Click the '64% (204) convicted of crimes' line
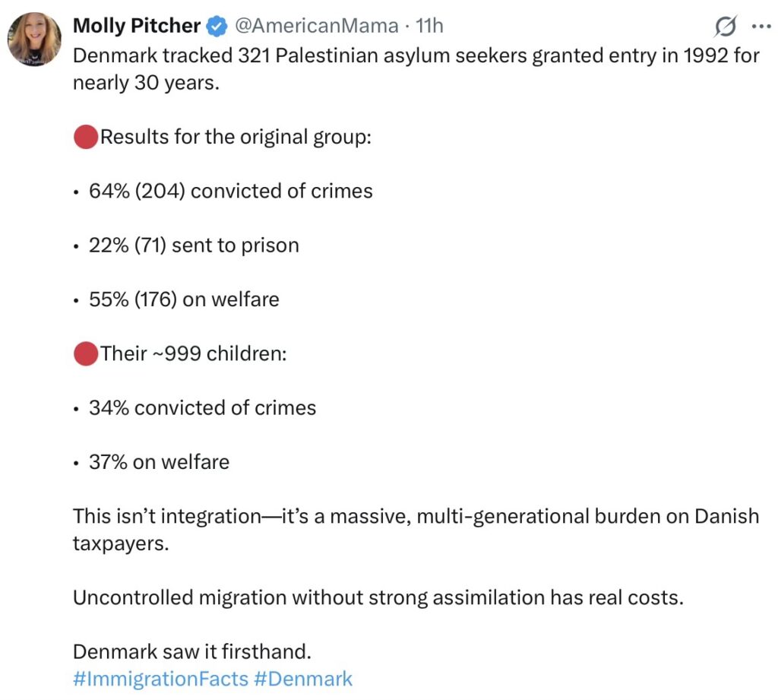778x700 pixels. coord(230,191)
